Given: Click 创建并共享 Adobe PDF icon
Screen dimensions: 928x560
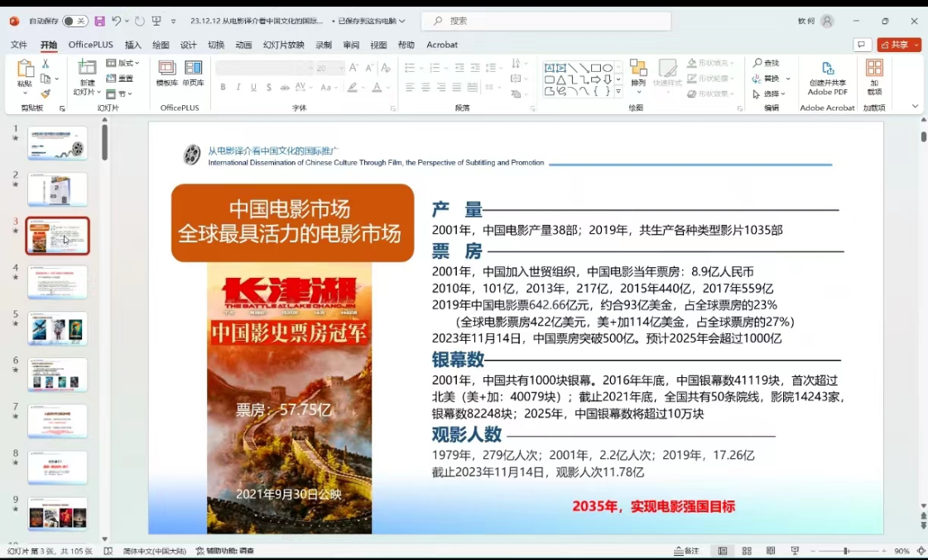Looking at the screenshot, I should pyautogui.click(x=827, y=76).
